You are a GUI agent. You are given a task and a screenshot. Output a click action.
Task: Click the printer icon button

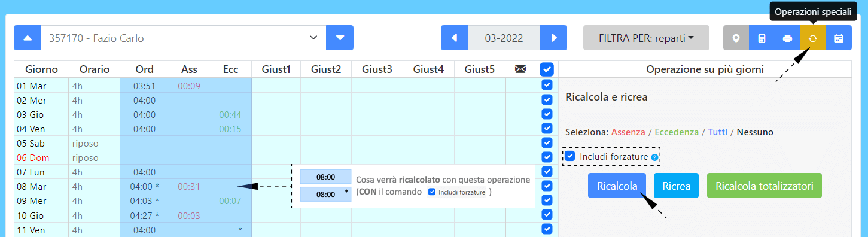point(787,38)
